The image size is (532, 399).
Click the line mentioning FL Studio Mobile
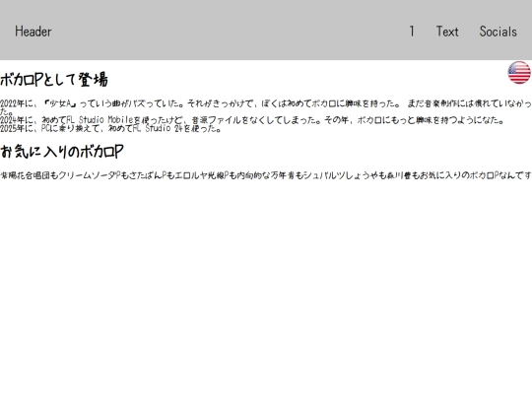(252, 120)
